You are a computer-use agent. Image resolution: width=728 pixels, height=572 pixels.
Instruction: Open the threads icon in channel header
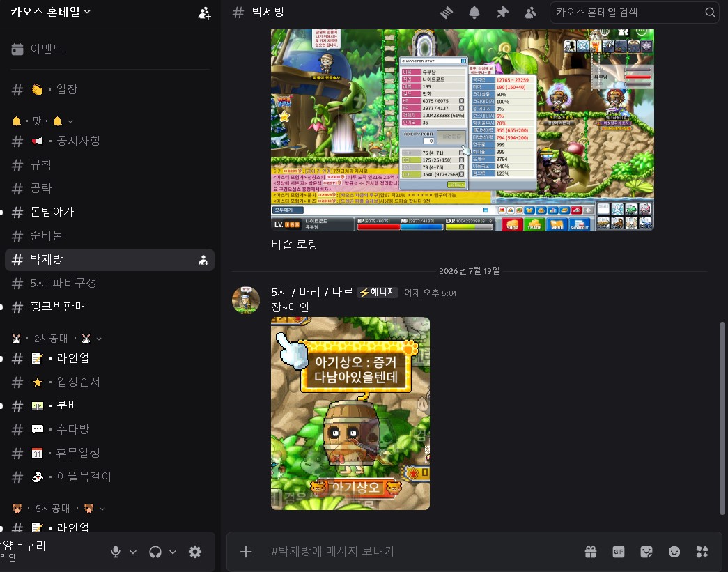click(446, 13)
